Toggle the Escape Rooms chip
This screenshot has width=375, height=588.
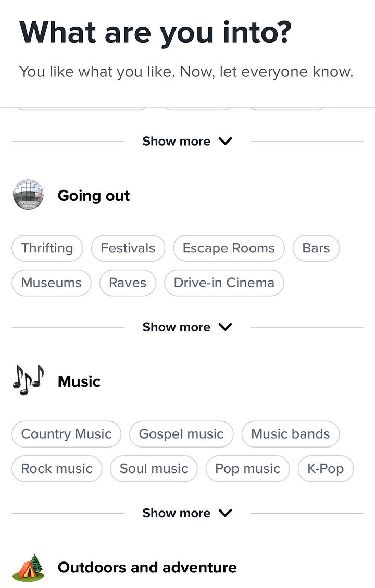click(229, 248)
